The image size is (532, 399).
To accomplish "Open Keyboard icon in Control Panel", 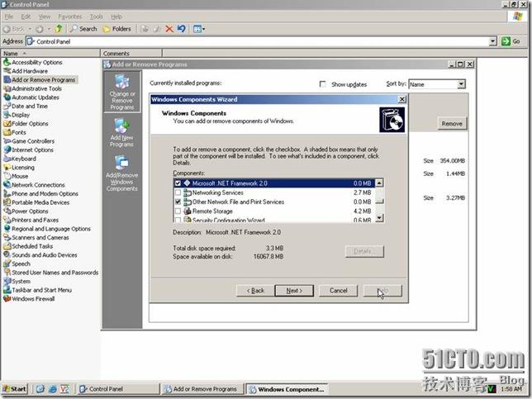I will (x=7, y=159).
